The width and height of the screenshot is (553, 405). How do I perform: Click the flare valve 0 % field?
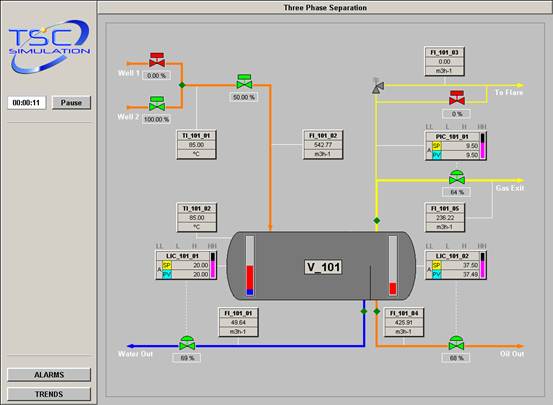click(x=457, y=114)
